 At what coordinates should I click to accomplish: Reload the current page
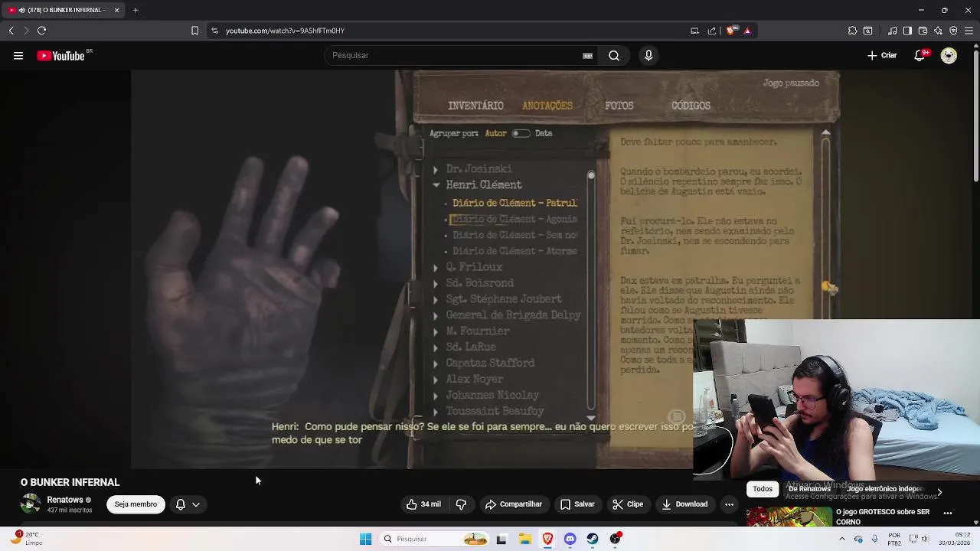41,31
